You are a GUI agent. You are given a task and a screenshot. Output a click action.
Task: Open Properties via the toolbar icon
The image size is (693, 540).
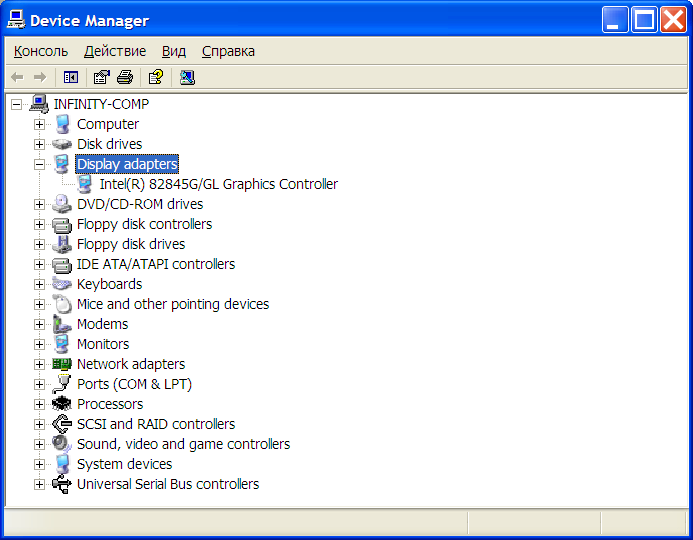coord(101,77)
